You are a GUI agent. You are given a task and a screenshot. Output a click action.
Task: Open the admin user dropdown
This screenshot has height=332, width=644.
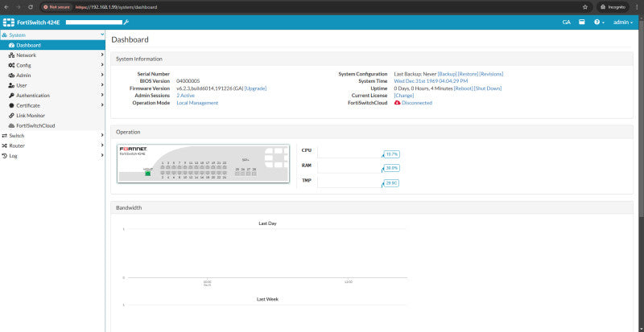pos(623,23)
